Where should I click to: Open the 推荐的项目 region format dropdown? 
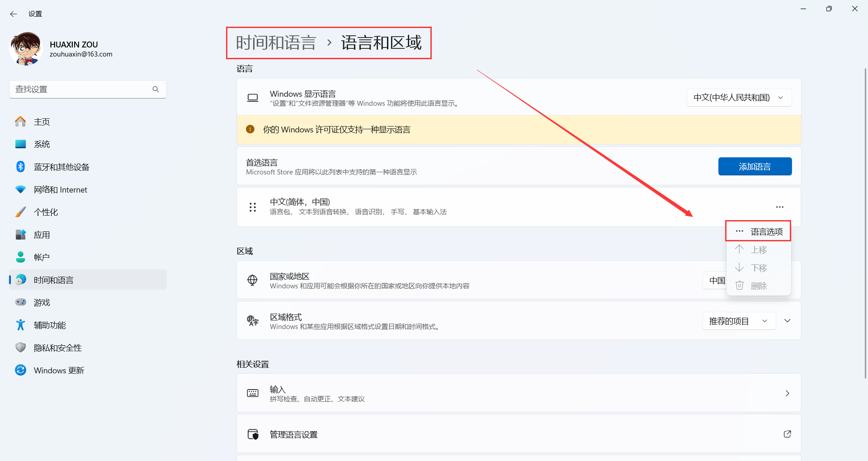(739, 321)
